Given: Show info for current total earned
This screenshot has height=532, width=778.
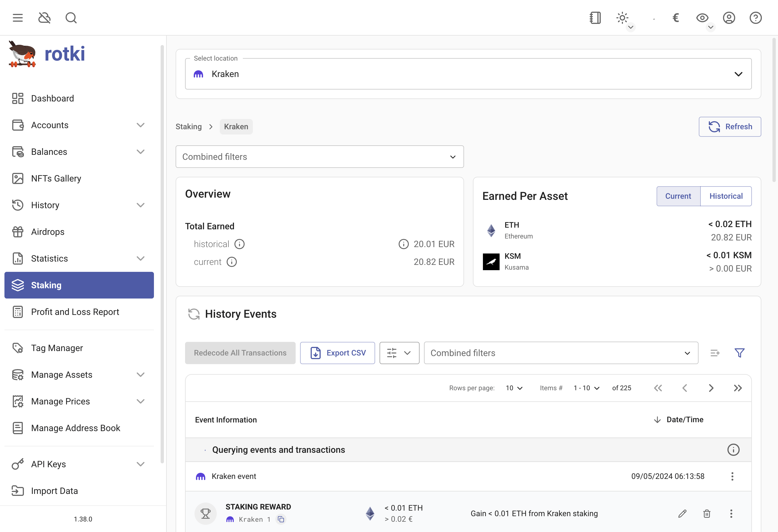Looking at the screenshot, I should tap(232, 262).
